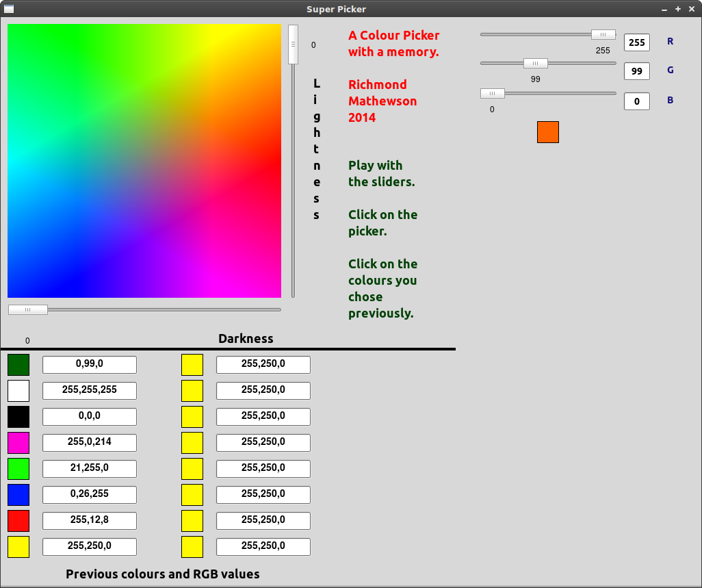Click the bright green previous colour swatch
This screenshot has height=588, width=702.
click(18, 469)
